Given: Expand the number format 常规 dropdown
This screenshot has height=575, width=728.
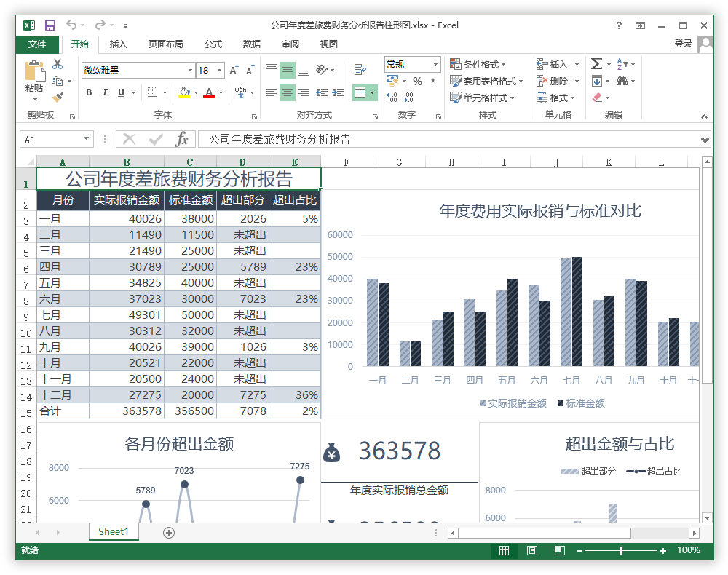Looking at the screenshot, I should click(435, 64).
